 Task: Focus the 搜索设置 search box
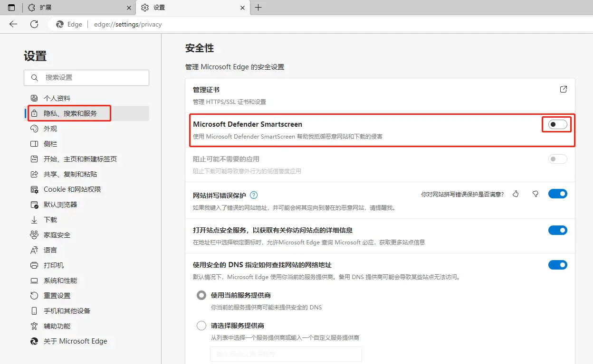[86, 77]
